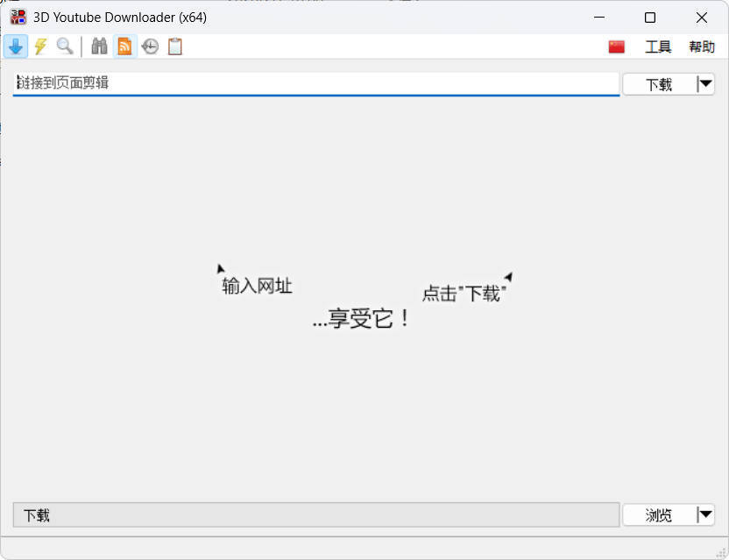Expand the dropdown beside 浏览
The image size is (729, 560).
pos(705,514)
